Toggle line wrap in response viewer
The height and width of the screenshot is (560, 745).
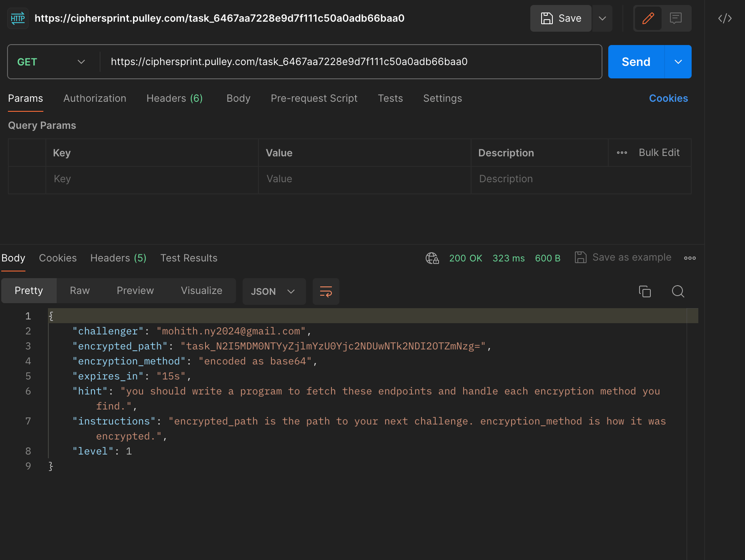pyautogui.click(x=326, y=291)
